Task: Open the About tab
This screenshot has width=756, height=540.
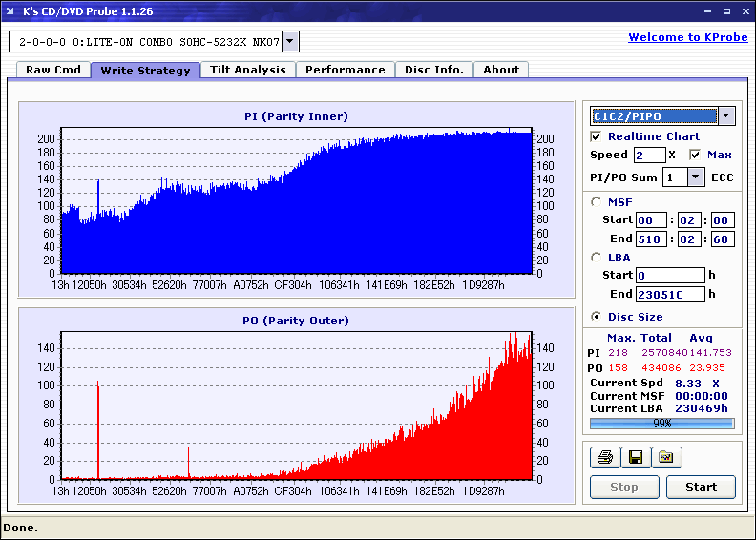Action: pos(501,70)
